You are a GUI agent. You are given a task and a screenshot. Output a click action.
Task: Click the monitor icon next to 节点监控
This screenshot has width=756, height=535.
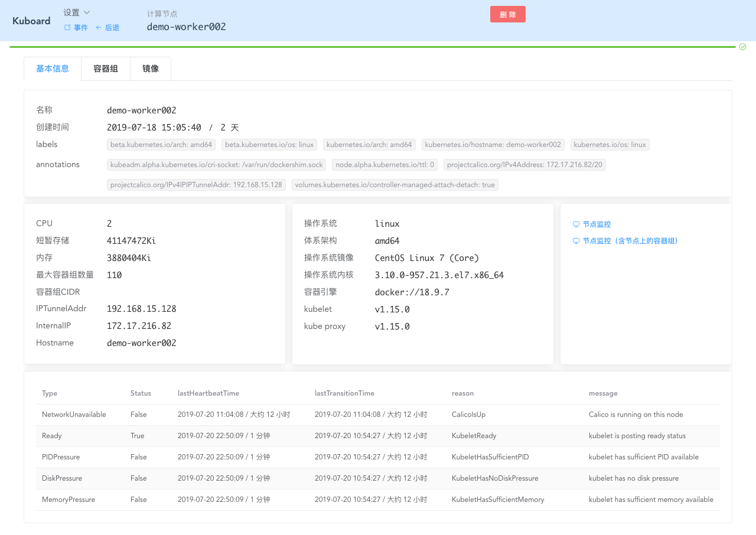(576, 224)
